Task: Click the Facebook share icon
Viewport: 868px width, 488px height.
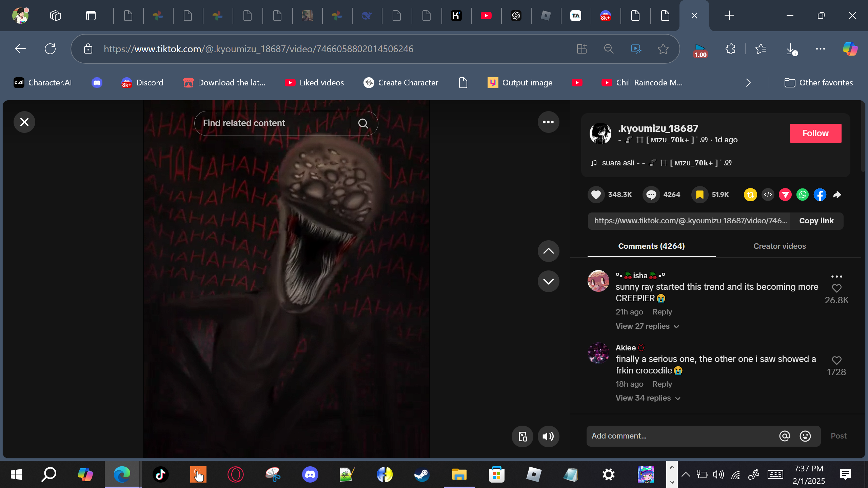Action: [x=820, y=195]
